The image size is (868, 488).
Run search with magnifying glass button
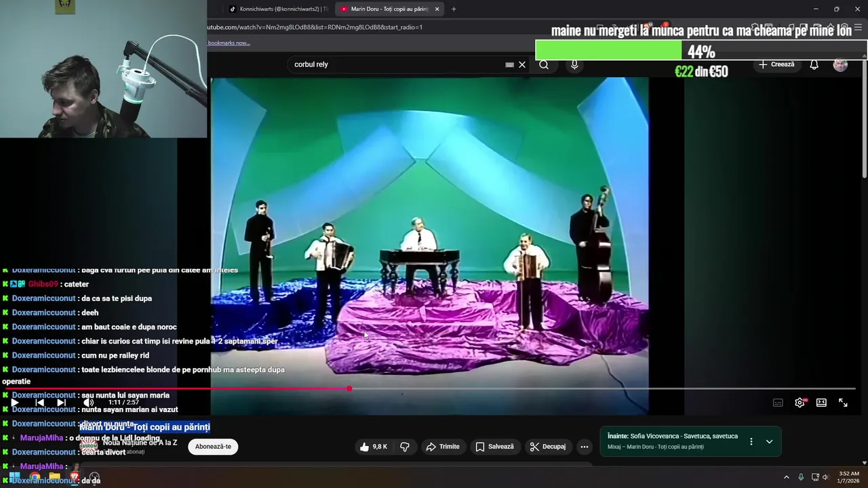click(x=544, y=64)
